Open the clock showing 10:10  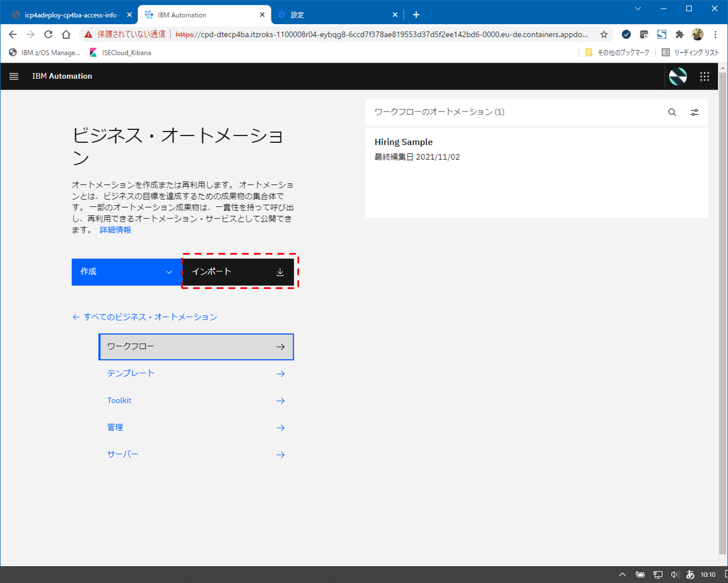(708, 575)
